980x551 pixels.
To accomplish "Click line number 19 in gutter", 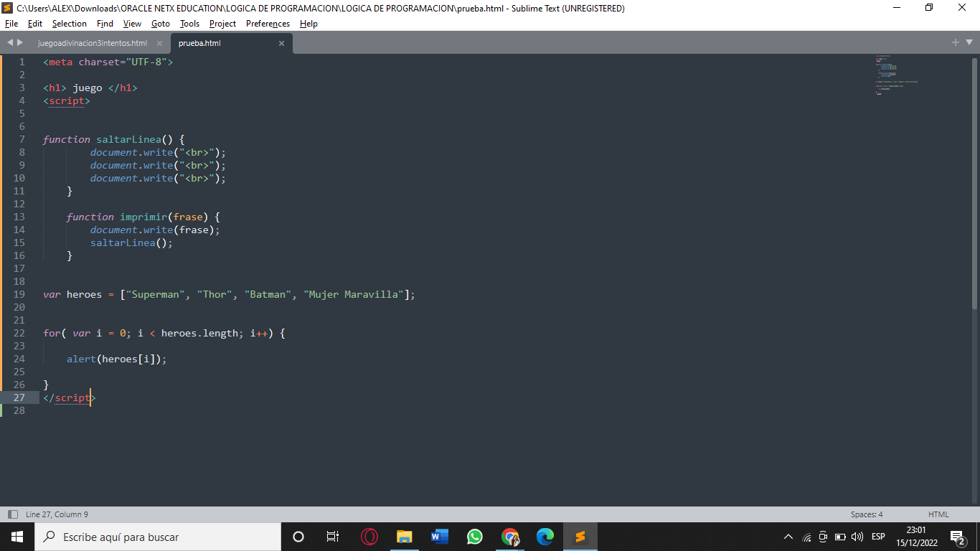I will coord(19,294).
